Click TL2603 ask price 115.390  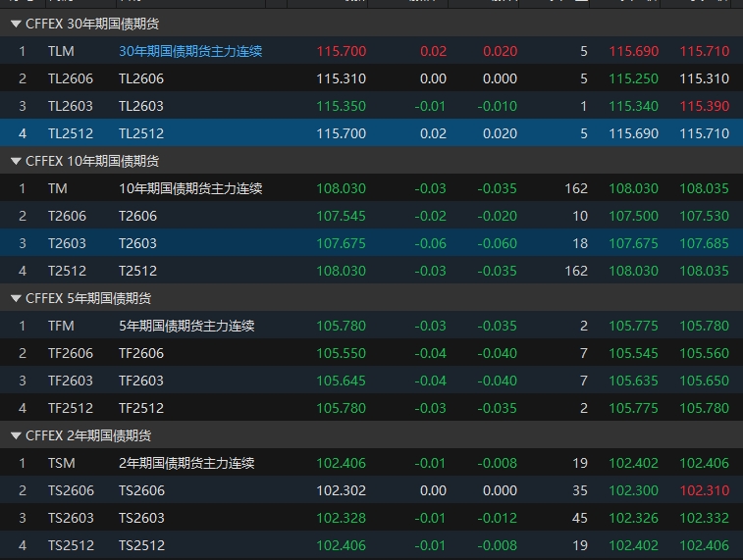[705, 106]
